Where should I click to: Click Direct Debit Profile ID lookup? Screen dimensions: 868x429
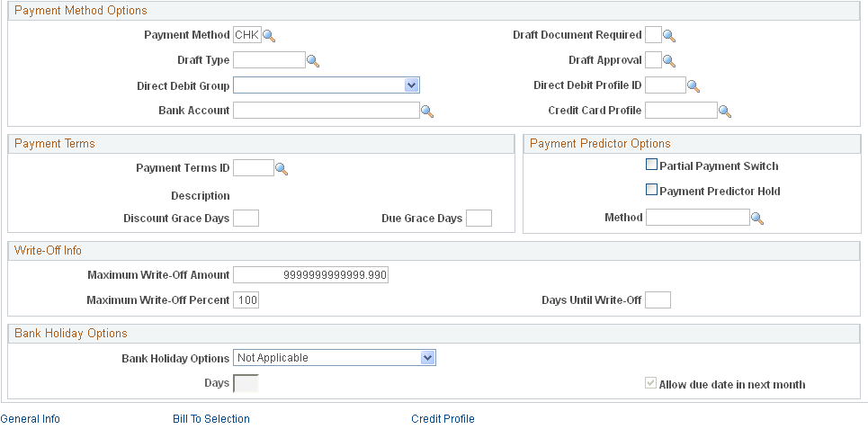[694, 86]
